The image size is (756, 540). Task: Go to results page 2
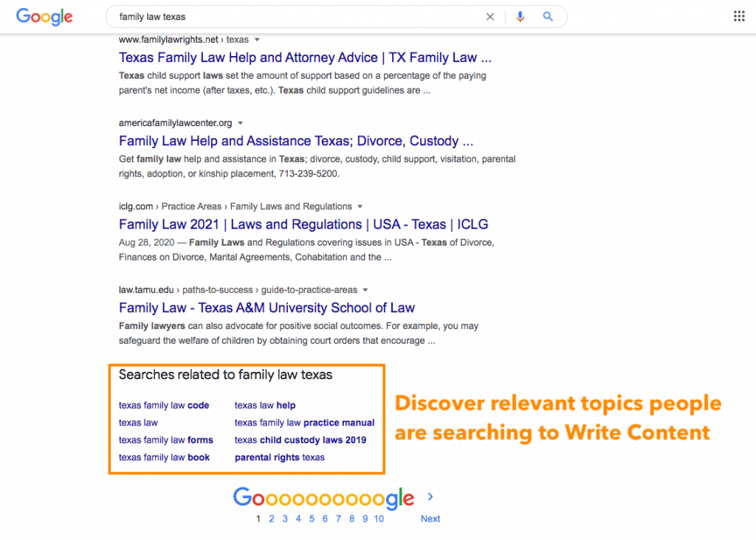point(272,519)
